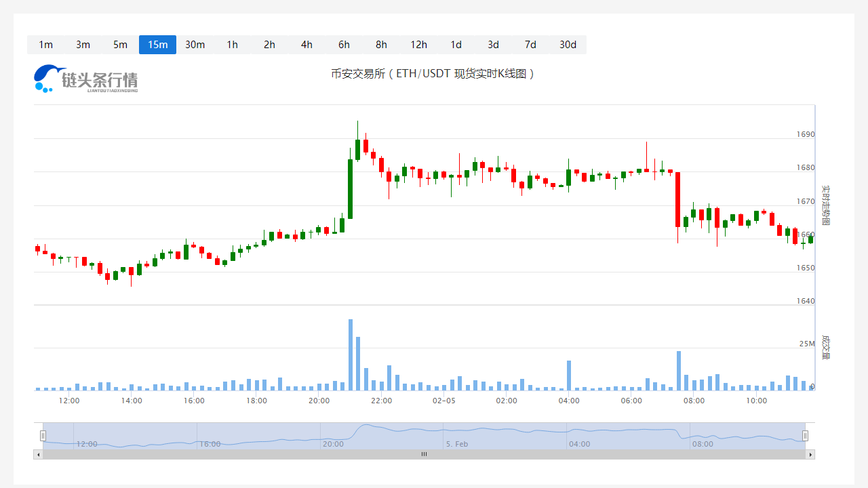Show the 3d candlestick interval
The height and width of the screenshot is (488, 868).
(x=493, y=45)
